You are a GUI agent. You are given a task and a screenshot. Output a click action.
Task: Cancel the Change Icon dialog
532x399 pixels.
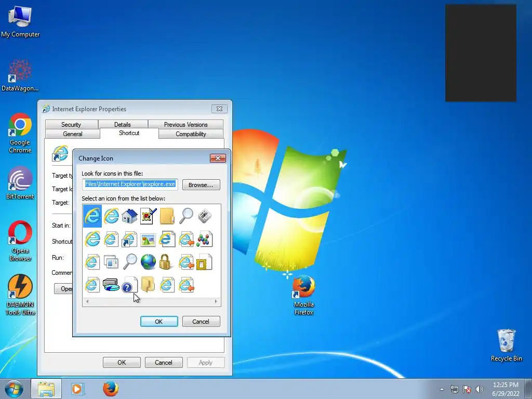click(x=201, y=321)
